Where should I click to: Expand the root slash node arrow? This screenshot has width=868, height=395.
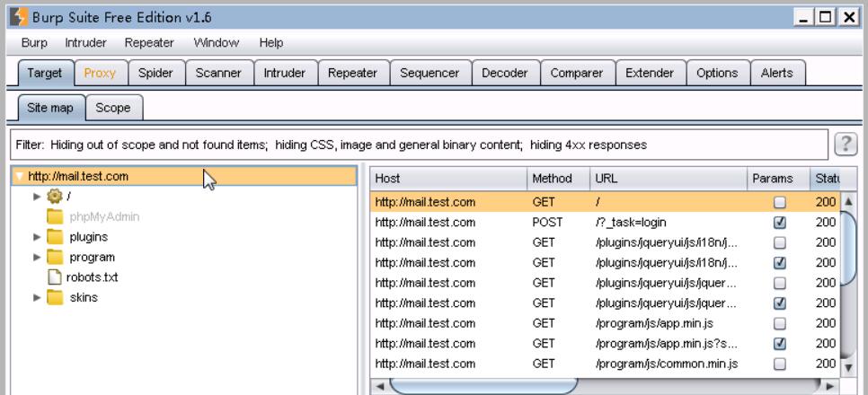click(37, 197)
